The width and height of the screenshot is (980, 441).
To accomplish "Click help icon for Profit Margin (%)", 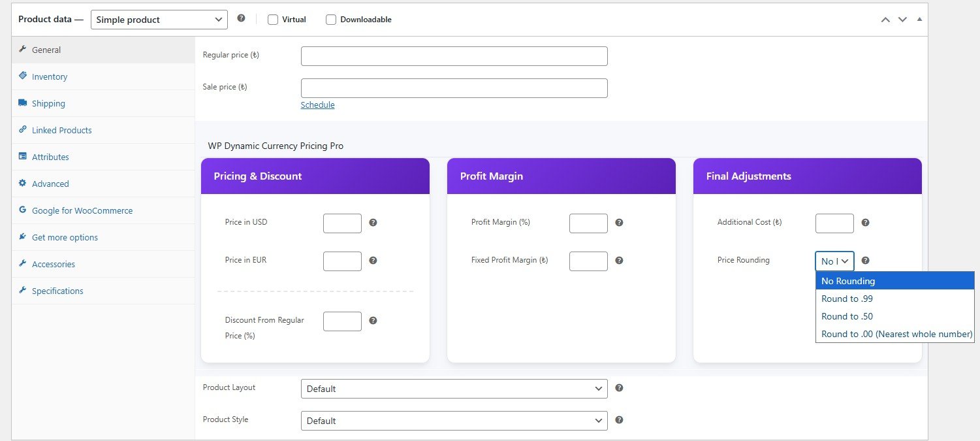I will point(619,223).
